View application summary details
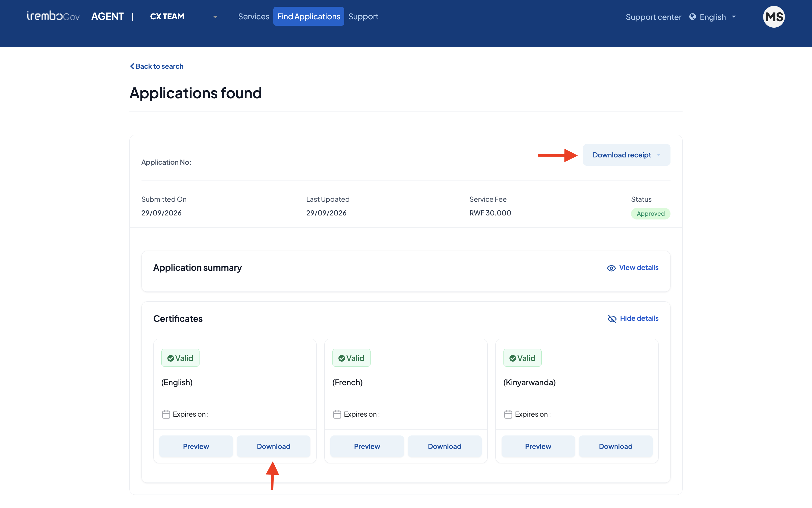This screenshot has height=508, width=812. (x=633, y=268)
